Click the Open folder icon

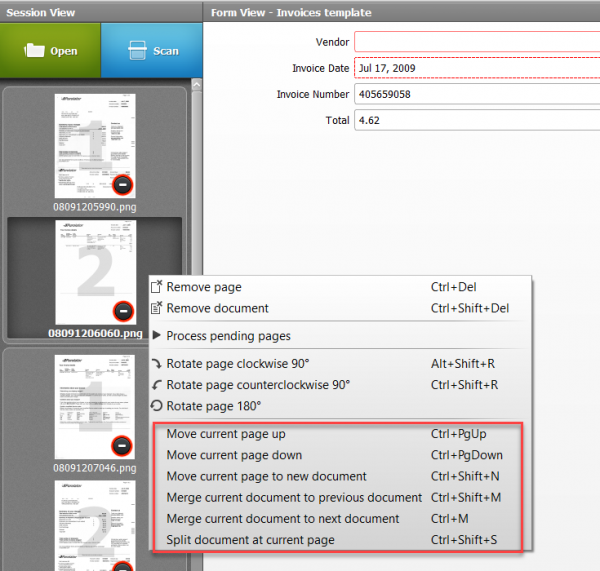point(34,51)
